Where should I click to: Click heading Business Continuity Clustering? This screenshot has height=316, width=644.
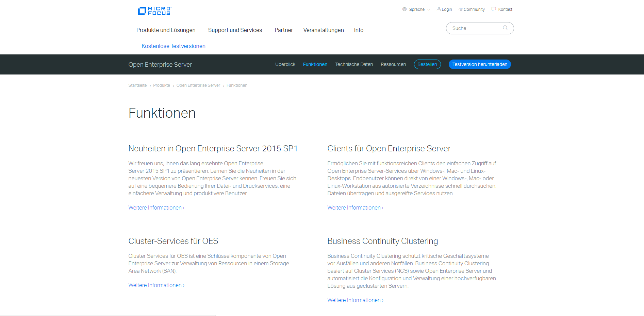pos(383,241)
